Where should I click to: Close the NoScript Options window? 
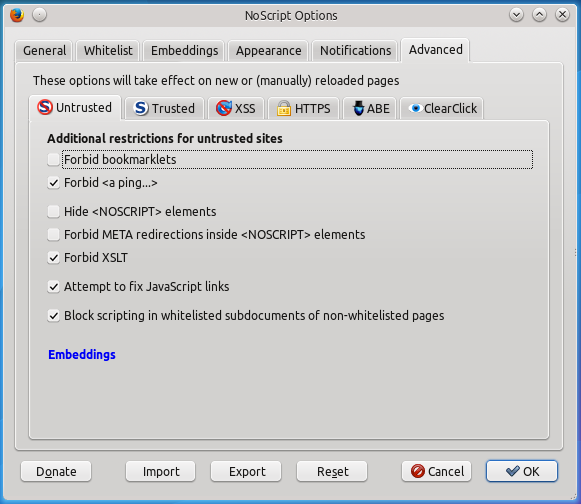(562, 15)
